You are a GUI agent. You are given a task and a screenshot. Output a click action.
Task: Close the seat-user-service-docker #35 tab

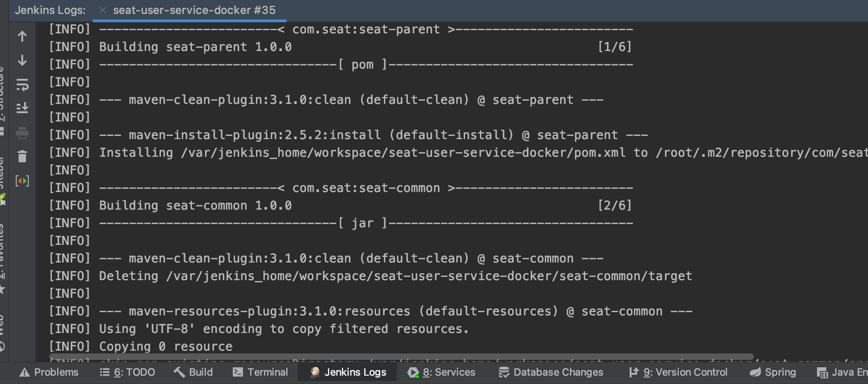[103, 10]
